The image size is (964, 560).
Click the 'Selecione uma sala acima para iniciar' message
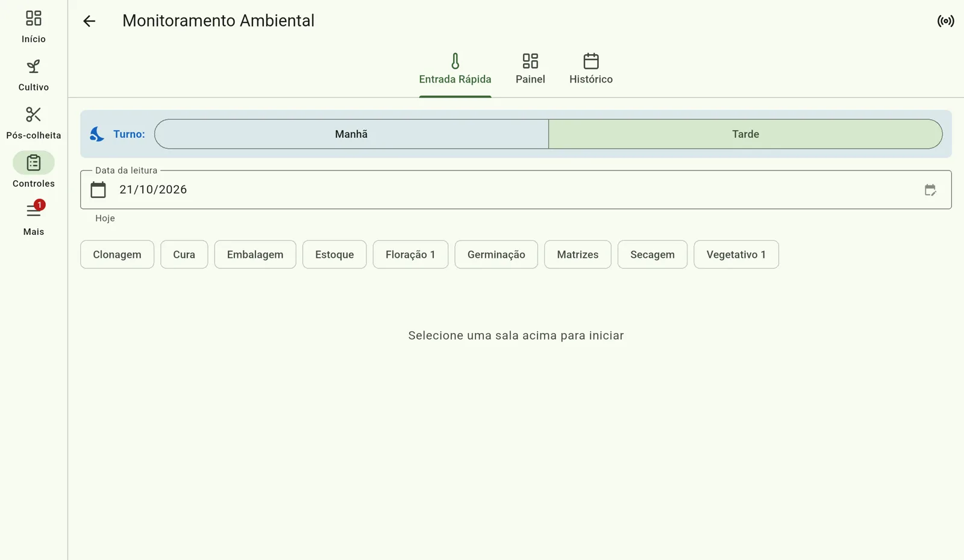click(x=516, y=335)
